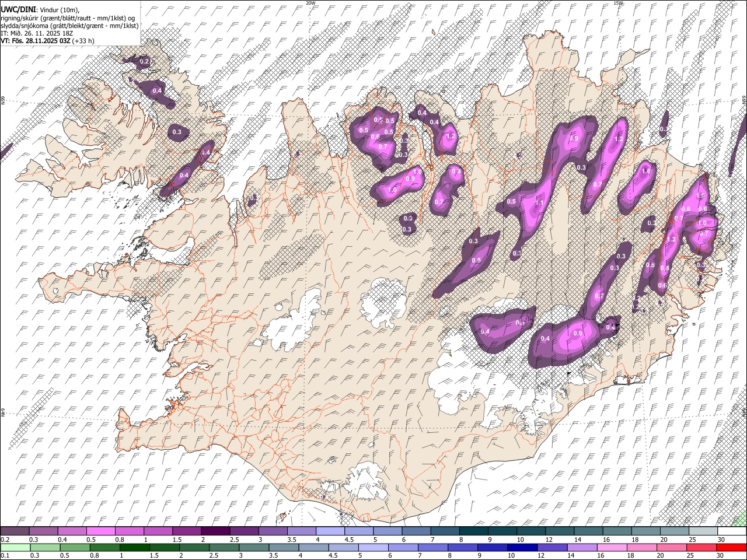This screenshot has height=560, width=747.
Task: Click the 'slydda/snjókoma (grátt/bleikt/grænt - mm/1klst)' caption line
Action: (x=69, y=26)
